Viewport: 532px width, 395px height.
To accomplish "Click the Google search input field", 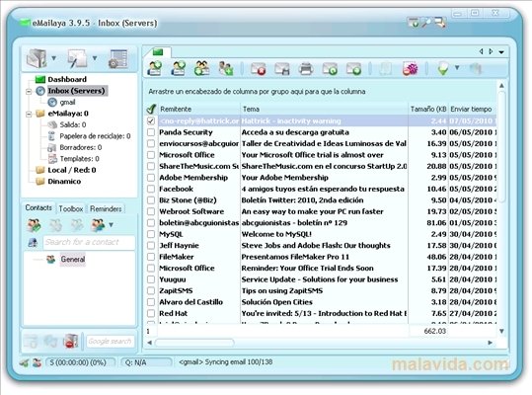I will pyautogui.click(x=110, y=341).
